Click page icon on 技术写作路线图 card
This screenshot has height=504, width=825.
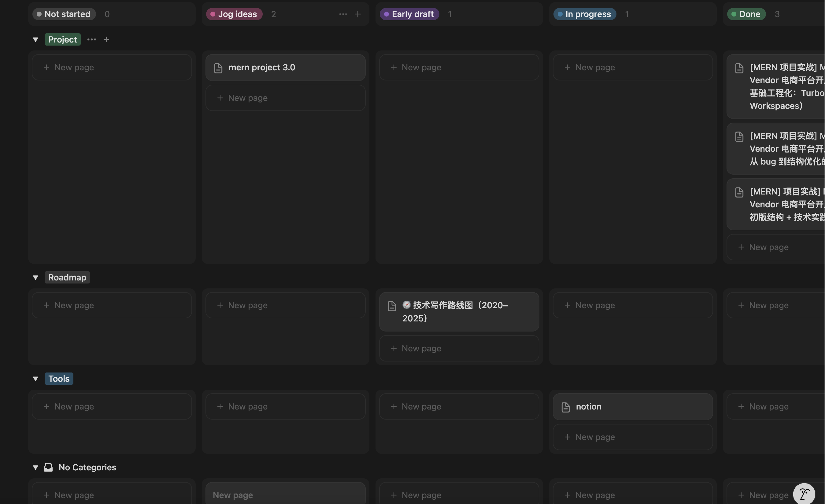pos(392,306)
